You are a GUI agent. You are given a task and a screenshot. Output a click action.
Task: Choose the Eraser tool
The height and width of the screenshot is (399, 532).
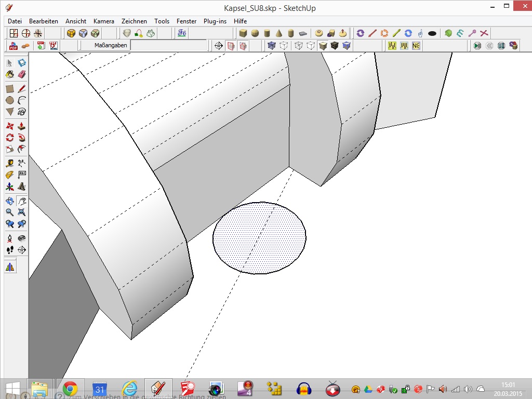coord(22,74)
